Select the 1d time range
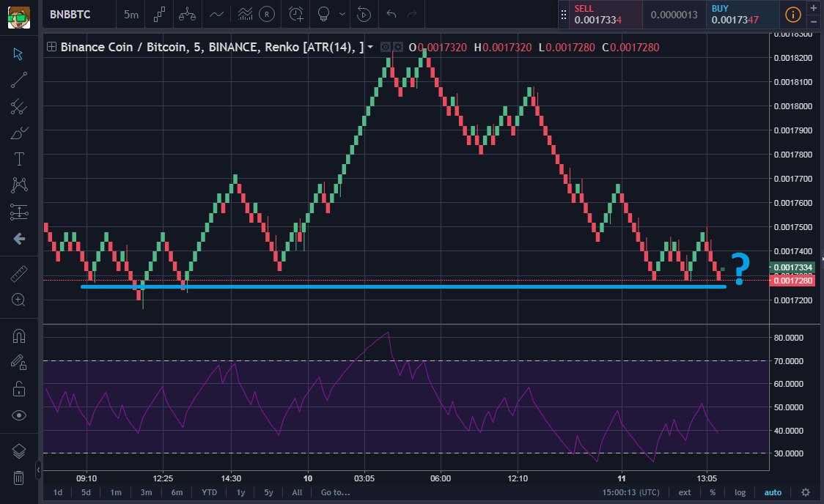This screenshot has height=504, width=824. click(x=58, y=492)
